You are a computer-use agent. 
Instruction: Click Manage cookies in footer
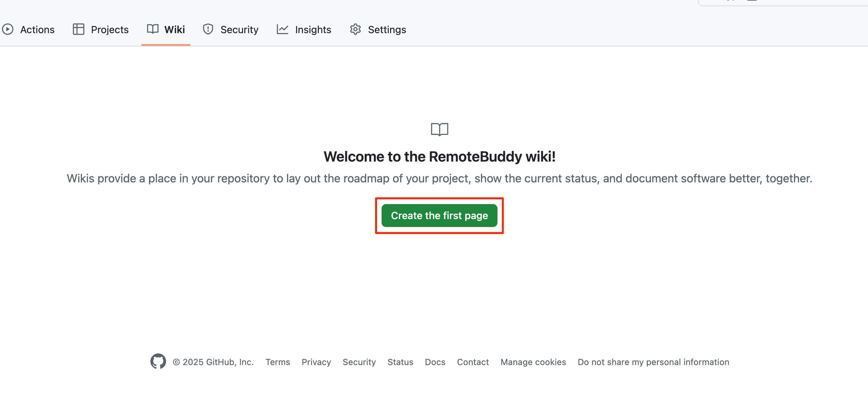[533, 362]
